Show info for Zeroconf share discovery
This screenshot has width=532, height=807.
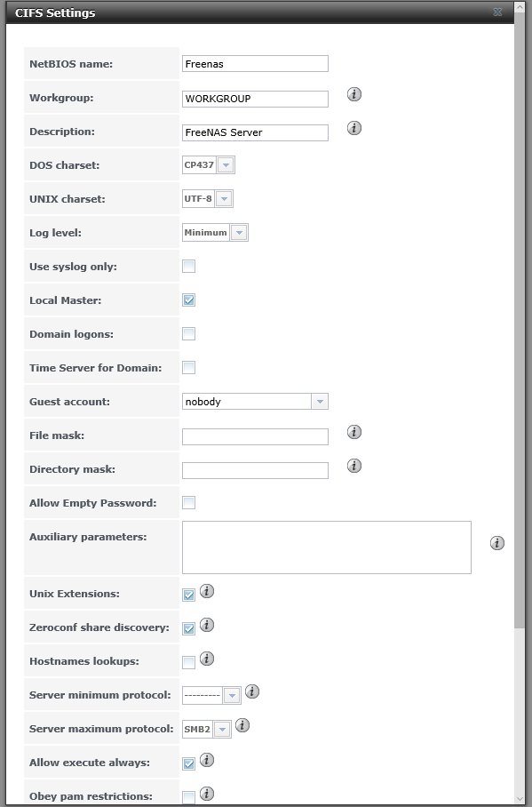207,625
